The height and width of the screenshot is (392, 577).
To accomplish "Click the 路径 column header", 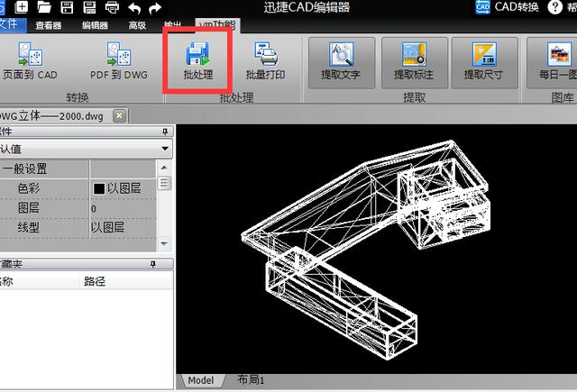I will tap(95, 281).
